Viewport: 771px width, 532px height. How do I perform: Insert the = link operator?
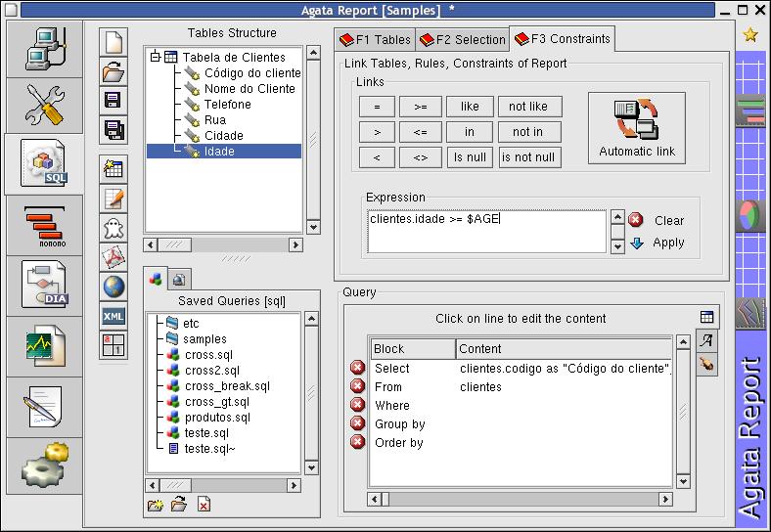[377, 107]
